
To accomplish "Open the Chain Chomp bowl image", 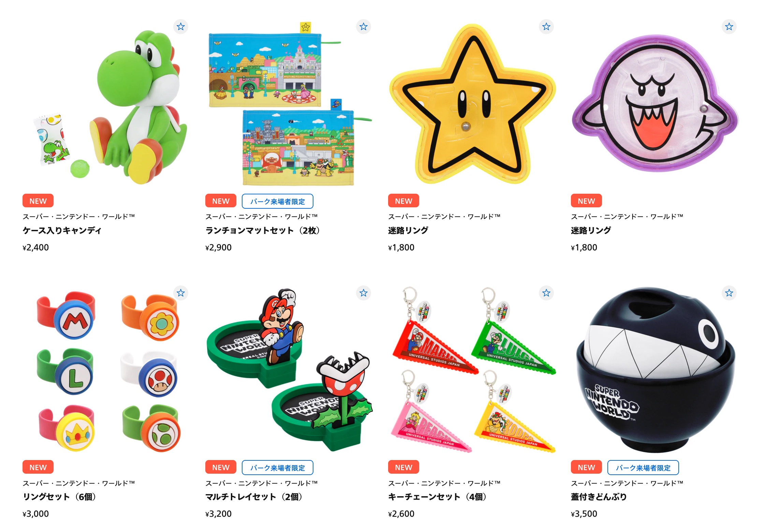I will click(655, 370).
